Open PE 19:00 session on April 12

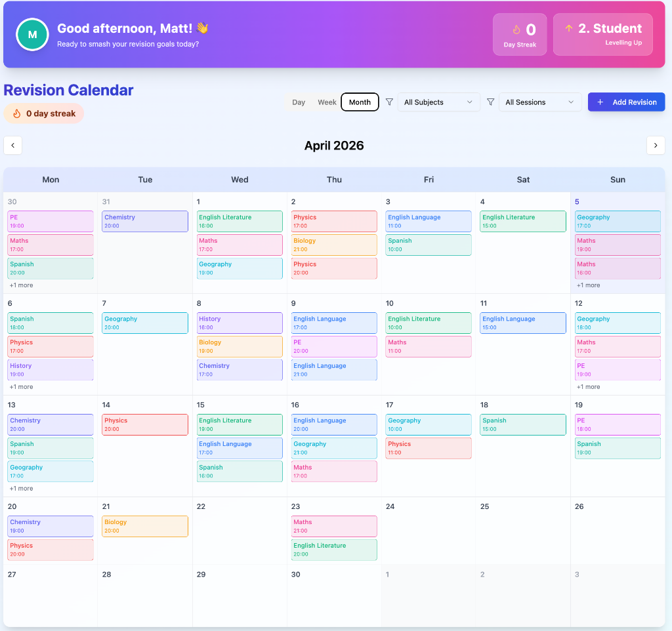click(x=618, y=370)
